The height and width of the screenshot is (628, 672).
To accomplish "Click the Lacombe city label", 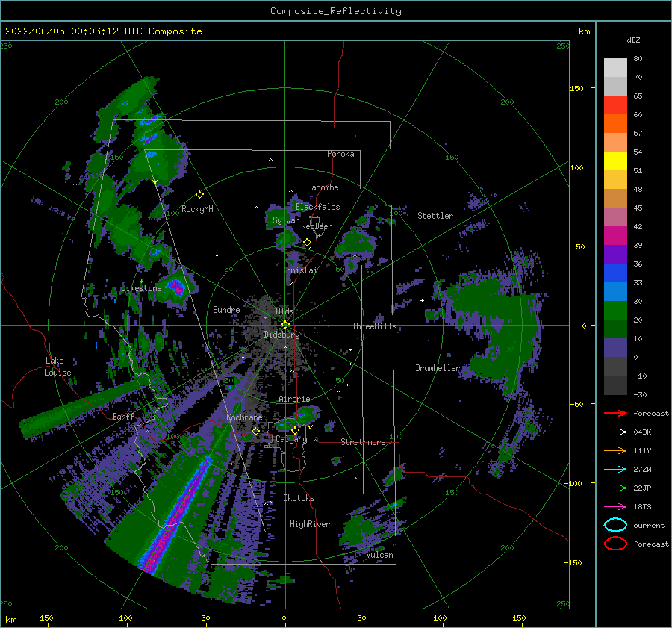I will (x=323, y=187).
